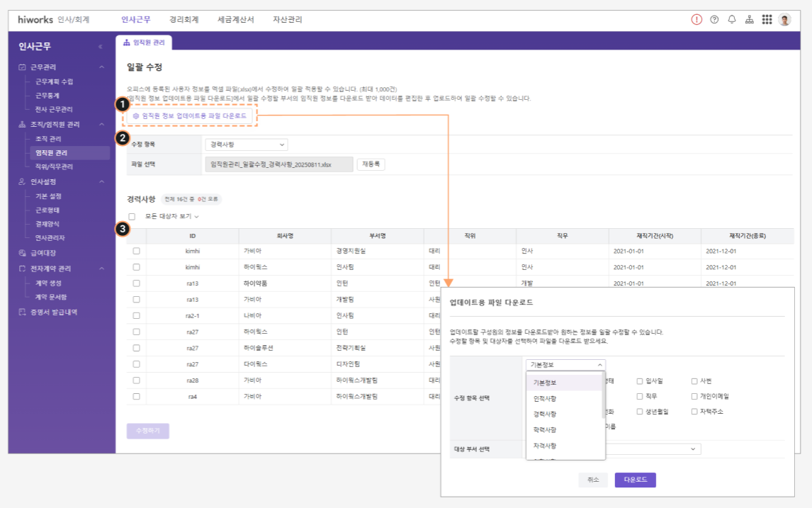Open 근무계획 수립 in the sidebar

tap(55, 81)
